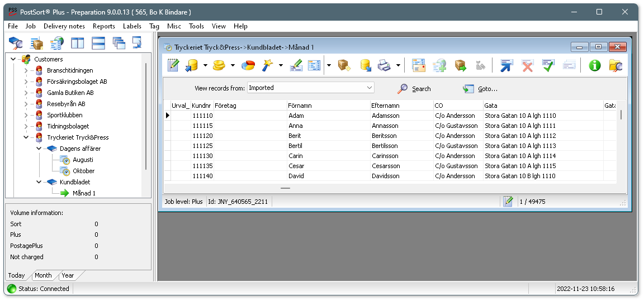Click the database import arrow icon
The height and width of the screenshot is (301, 644).
point(191,65)
